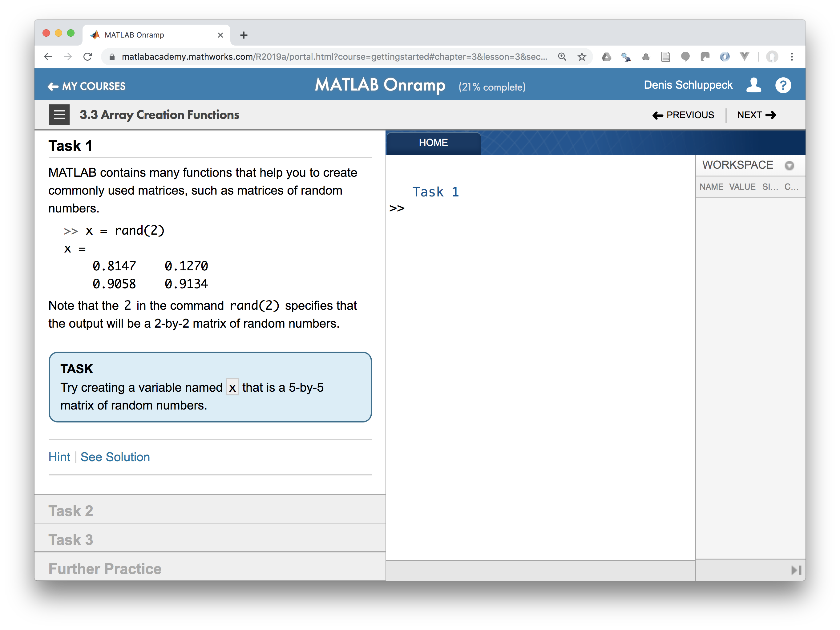Click the PREVIOUS navigation button

click(684, 116)
